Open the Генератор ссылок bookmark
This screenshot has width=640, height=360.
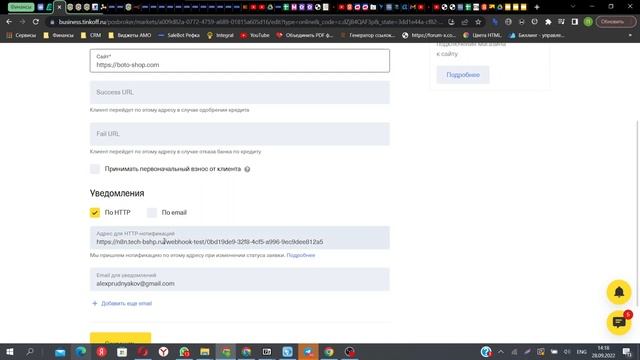(368, 36)
